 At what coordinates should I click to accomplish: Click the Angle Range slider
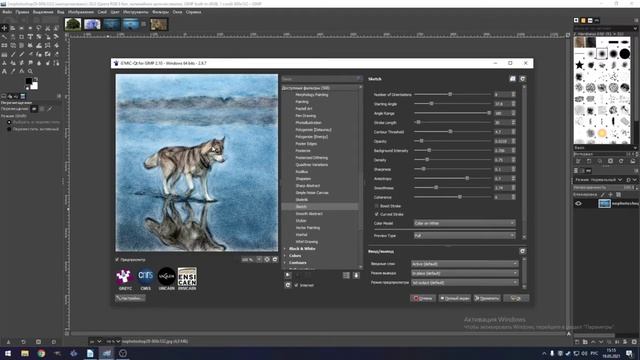[x=452, y=113]
